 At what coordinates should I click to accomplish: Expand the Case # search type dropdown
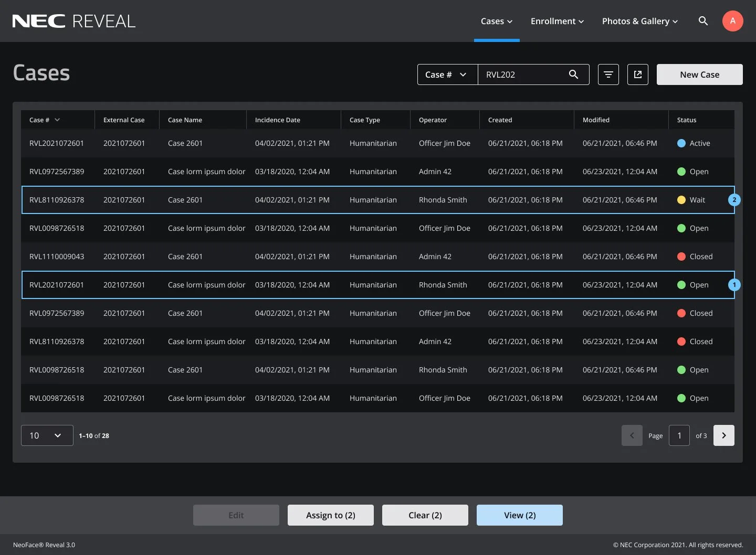click(448, 74)
